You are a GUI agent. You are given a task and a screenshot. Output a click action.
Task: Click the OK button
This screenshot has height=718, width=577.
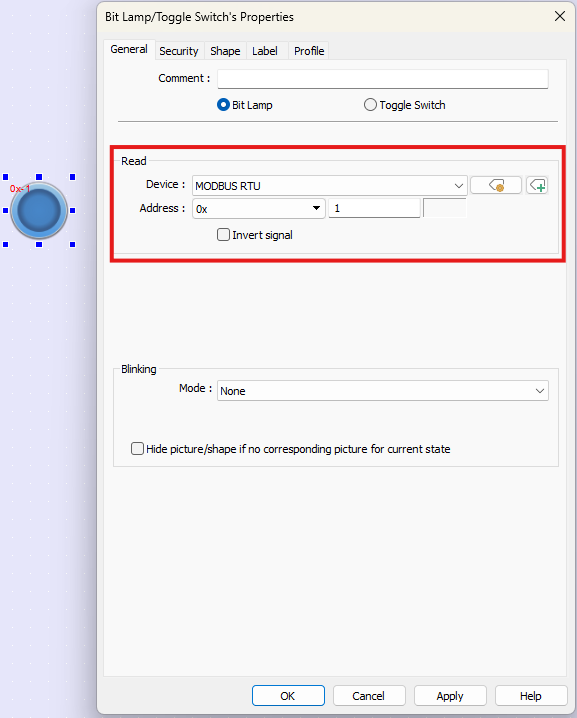[x=288, y=696]
